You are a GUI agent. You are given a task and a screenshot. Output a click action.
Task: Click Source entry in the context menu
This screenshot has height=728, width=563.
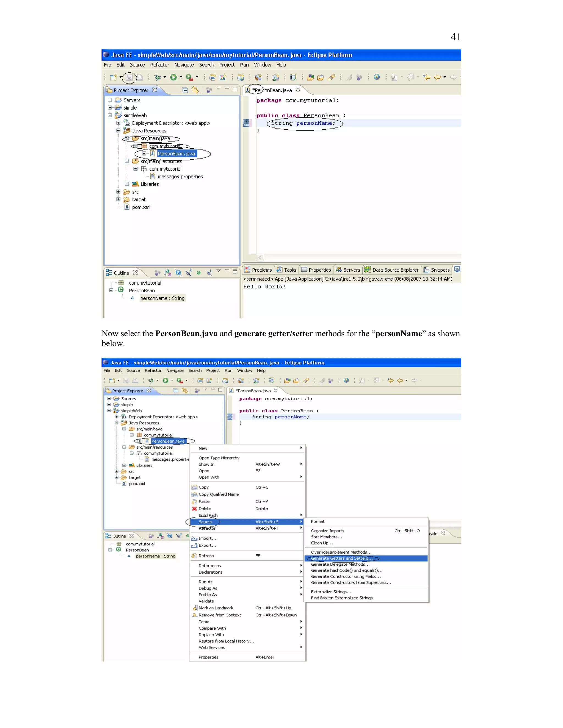pyautogui.click(x=247, y=522)
